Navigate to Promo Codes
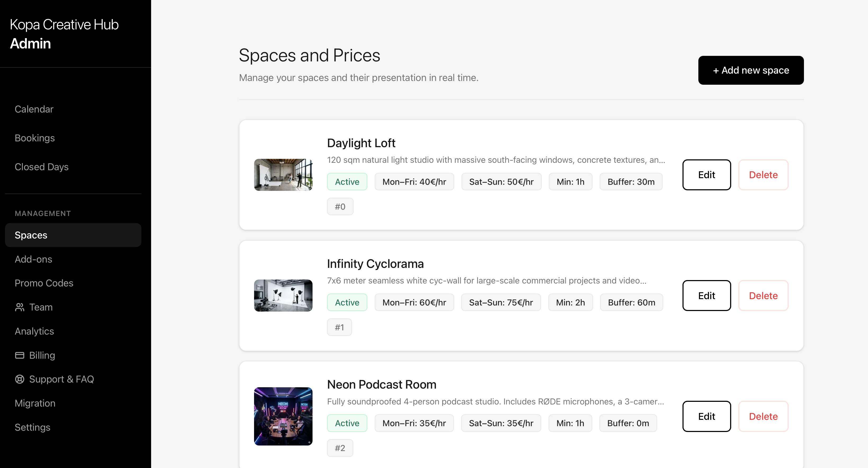The height and width of the screenshot is (468, 868). (x=44, y=283)
